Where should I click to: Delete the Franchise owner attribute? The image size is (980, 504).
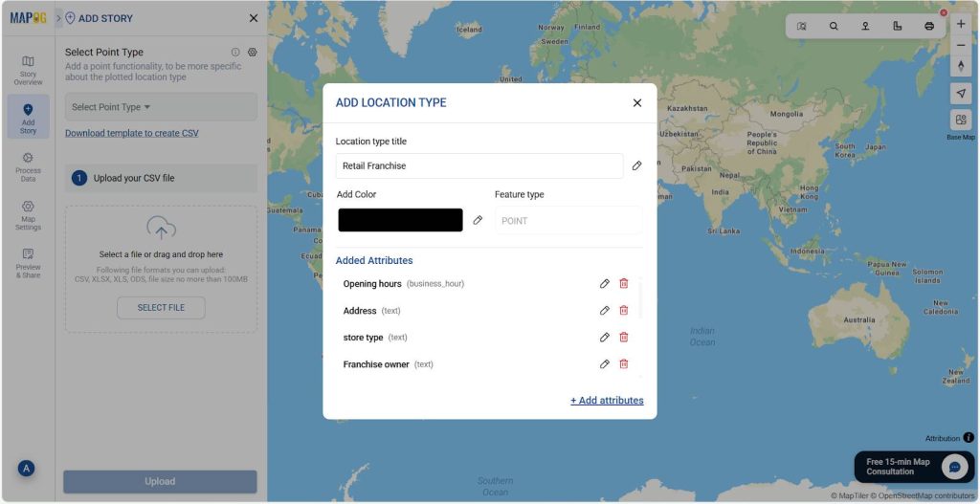(624, 364)
